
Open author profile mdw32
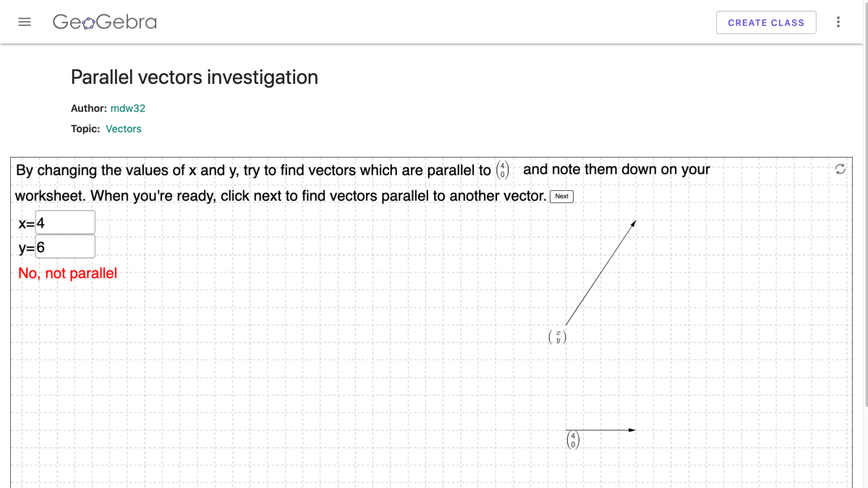point(127,108)
